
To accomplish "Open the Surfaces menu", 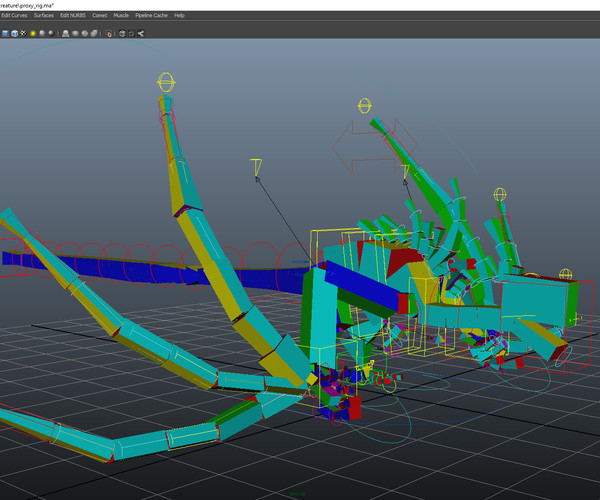I will 44,16.
